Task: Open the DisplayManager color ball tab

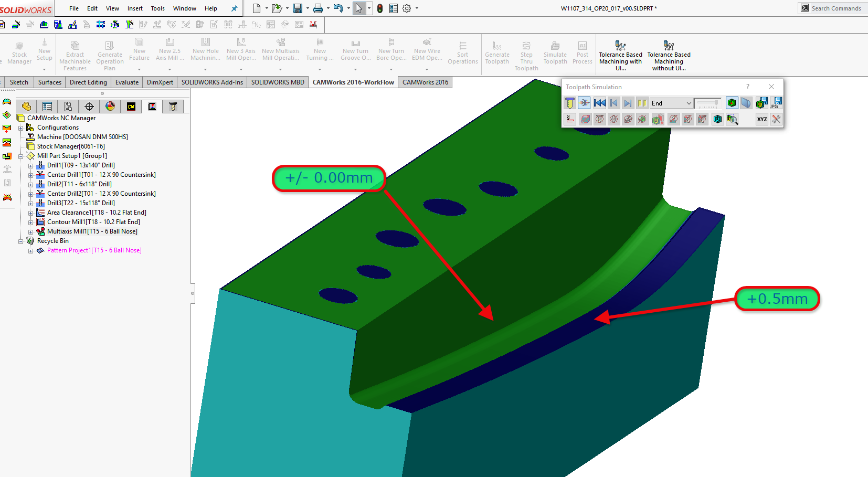Action: [110, 107]
